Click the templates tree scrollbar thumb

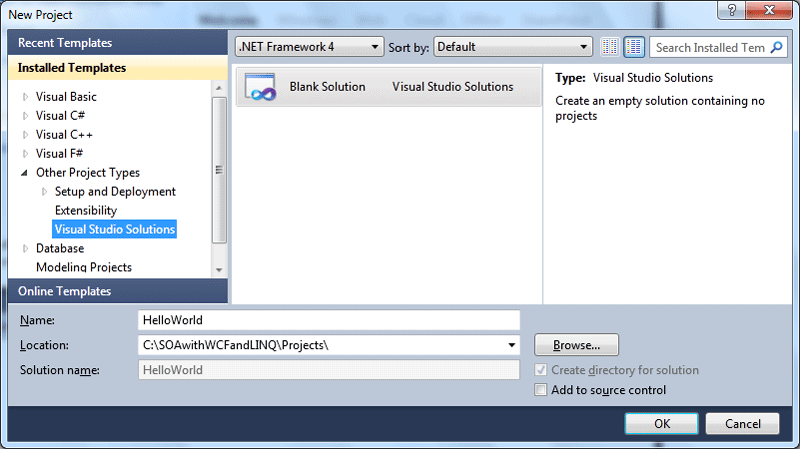[219, 170]
